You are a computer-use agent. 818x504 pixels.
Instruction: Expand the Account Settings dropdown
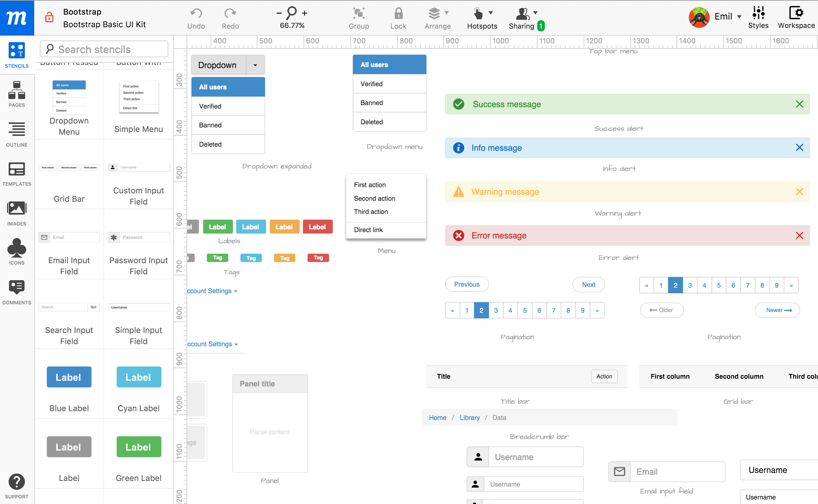(x=237, y=290)
